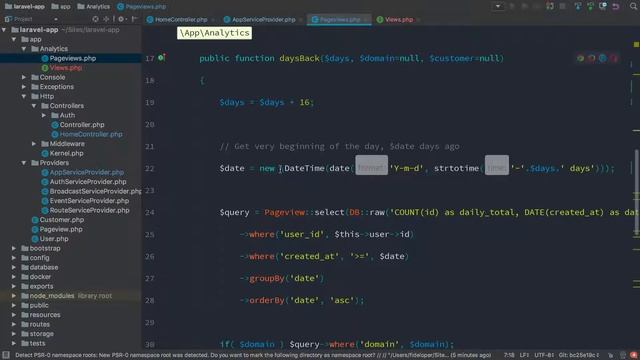Viewport: 640px width, 360px height.
Task: Click UTF-8 encoding in status bar
Action: (x=544, y=355)
